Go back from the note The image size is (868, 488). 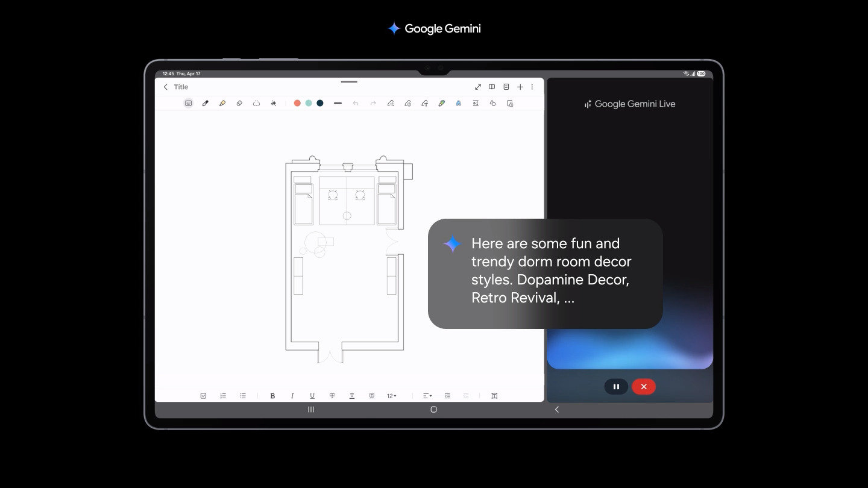(x=166, y=87)
